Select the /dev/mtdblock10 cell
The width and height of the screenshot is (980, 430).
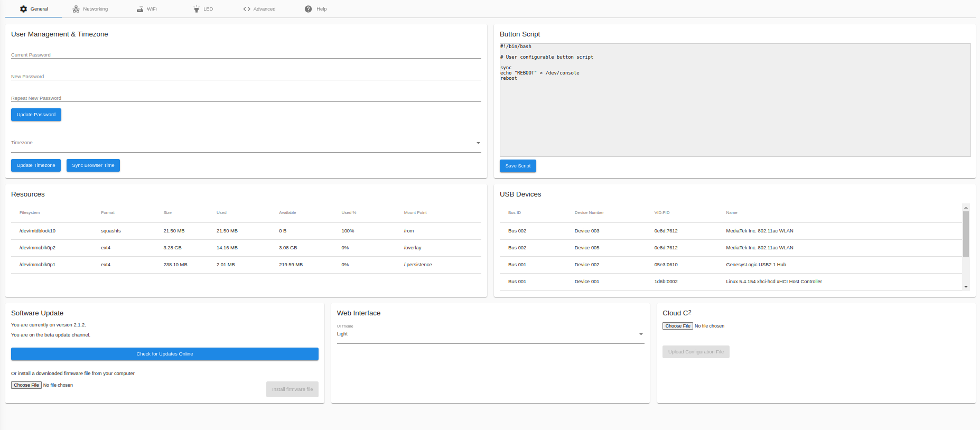pyautogui.click(x=38, y=231)
